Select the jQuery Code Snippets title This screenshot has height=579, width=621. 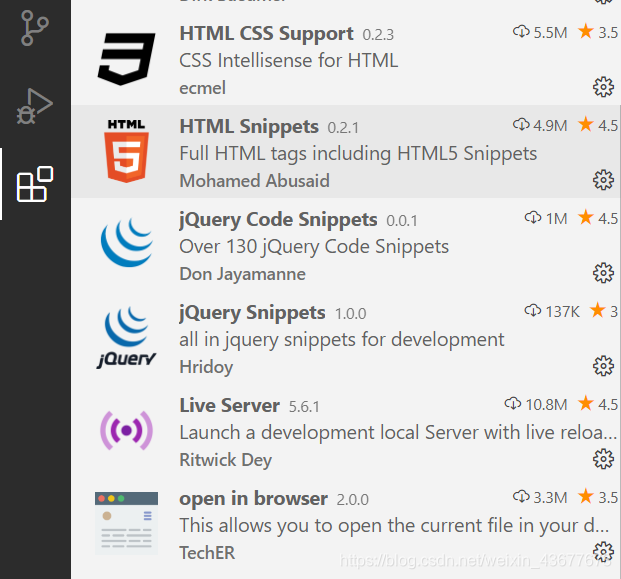tap(278, 220)
